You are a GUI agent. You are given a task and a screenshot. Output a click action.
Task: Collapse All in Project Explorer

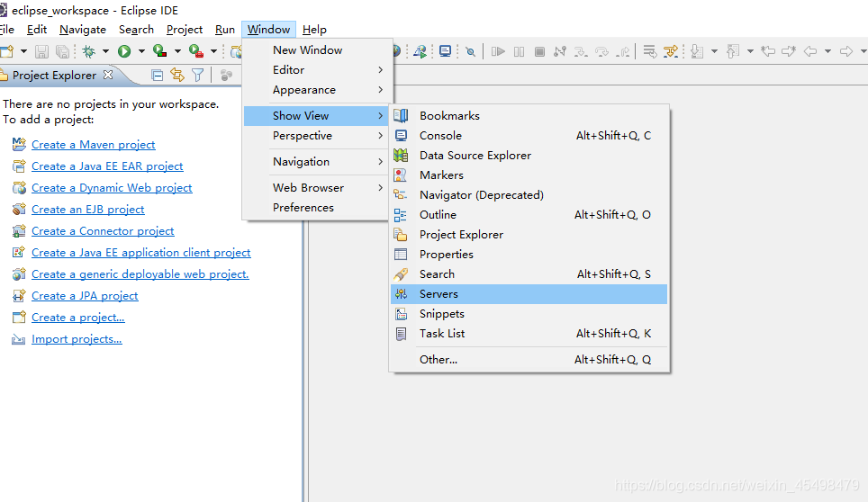click(158, 76)
